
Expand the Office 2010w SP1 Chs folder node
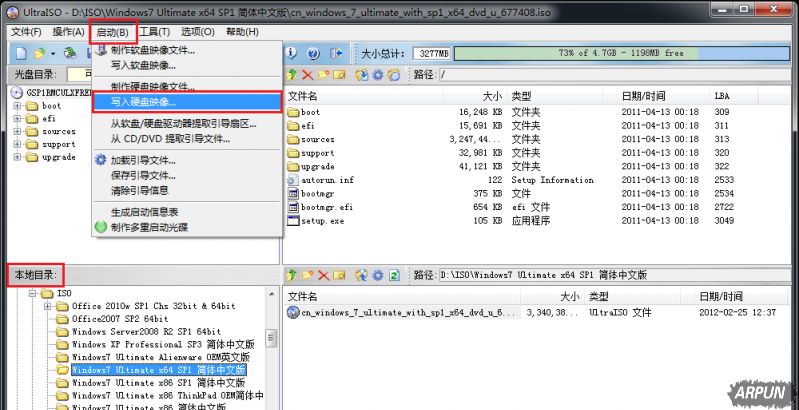pos(48,306)
